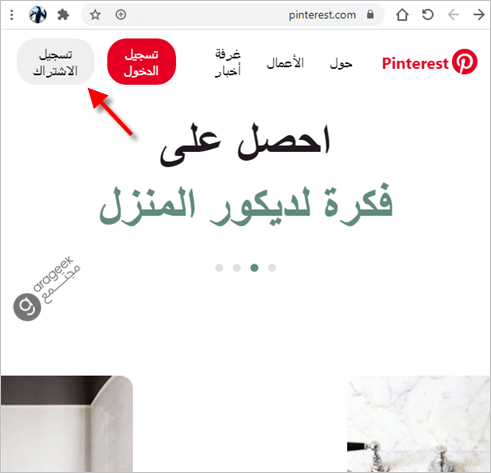Viewport: 491px width, 473px height.
Task: Click the install plus-circle icon in address bar
Action: [x=121, y=15]
